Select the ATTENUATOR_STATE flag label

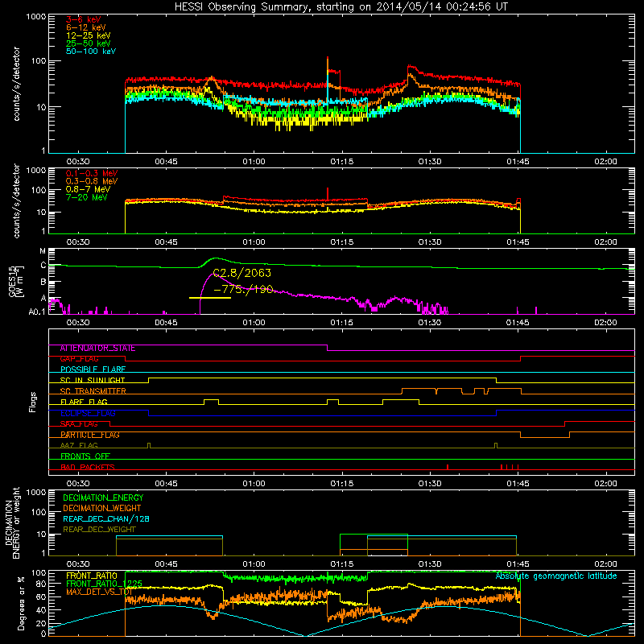pyautogui.click(x=97, y=349)
